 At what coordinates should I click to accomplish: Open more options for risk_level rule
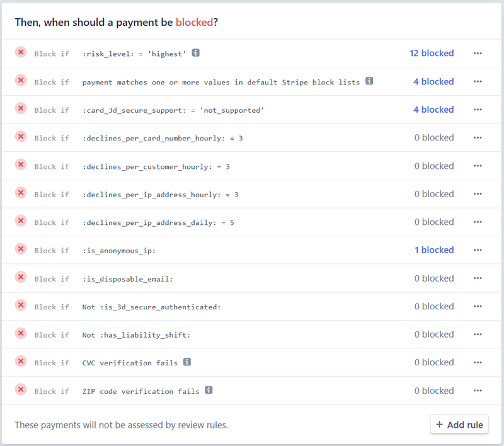[478, 54]
